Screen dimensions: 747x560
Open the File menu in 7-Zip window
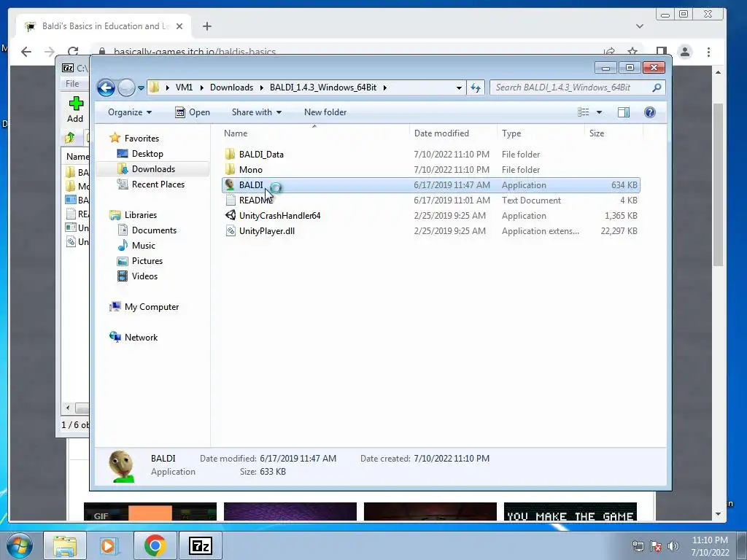coord(72,84)
